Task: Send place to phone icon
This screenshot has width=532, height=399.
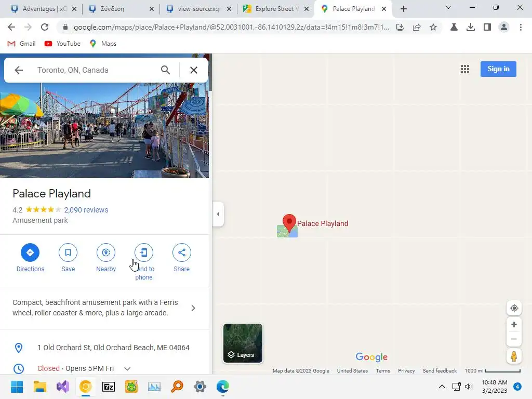Action: [x=144, y=252]
